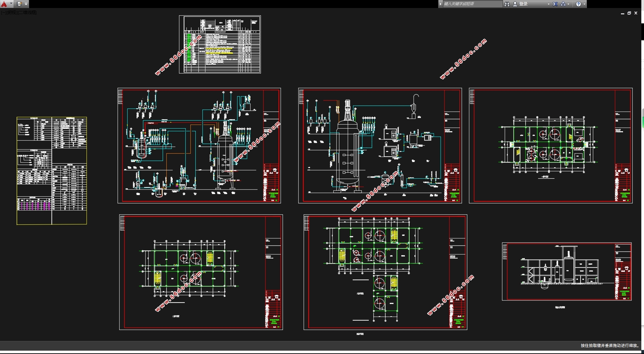Viewport: 644px width, 354px height.
Task: Open the Help question mark icon
Action: (579, 4)
